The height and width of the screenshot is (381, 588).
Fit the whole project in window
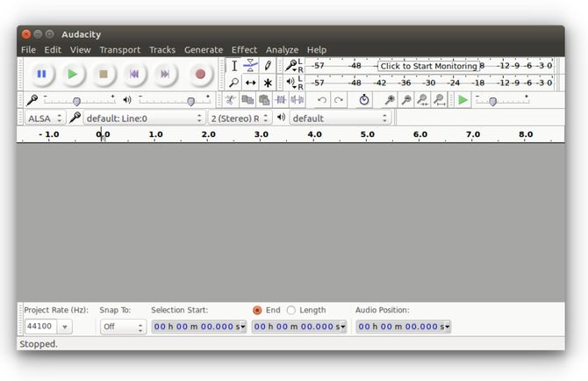click(x=439, y=100)
